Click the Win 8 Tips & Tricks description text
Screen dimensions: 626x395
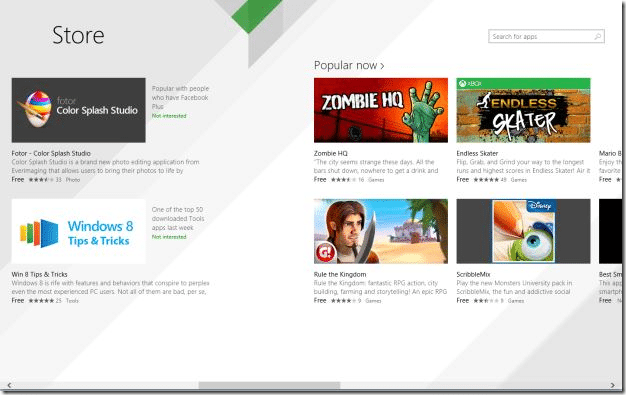click(x=110, y=288)
